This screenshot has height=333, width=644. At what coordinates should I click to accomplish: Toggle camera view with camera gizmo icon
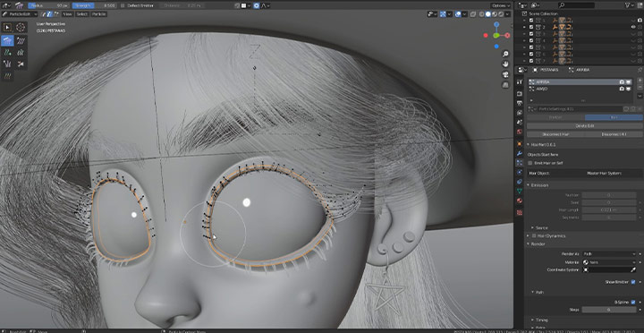(505, 74)
